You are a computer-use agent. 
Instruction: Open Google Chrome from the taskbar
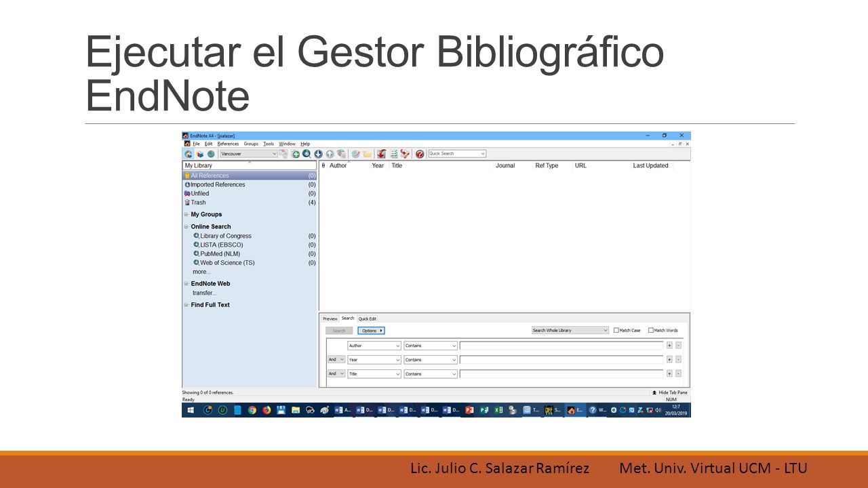click(252, 410)
